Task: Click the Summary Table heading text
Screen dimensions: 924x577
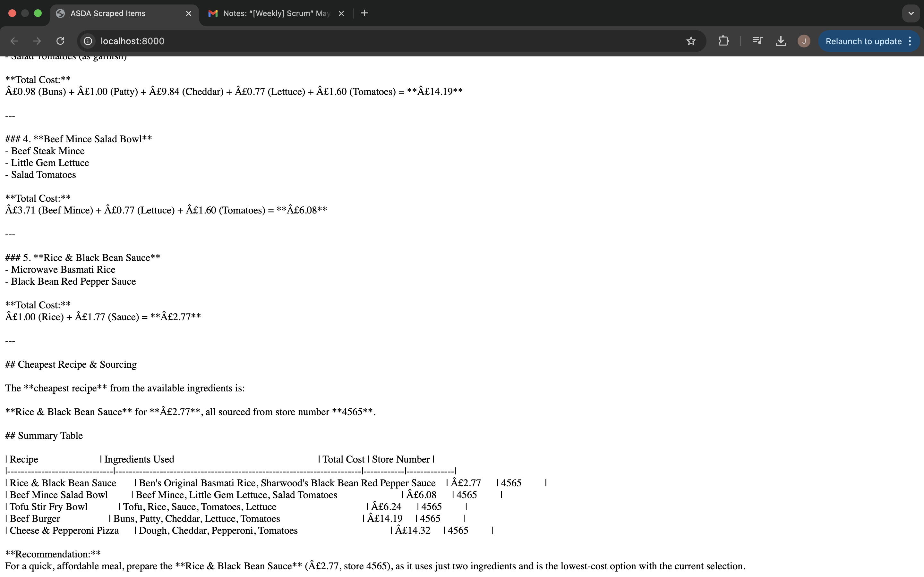Action: (50, 435)
